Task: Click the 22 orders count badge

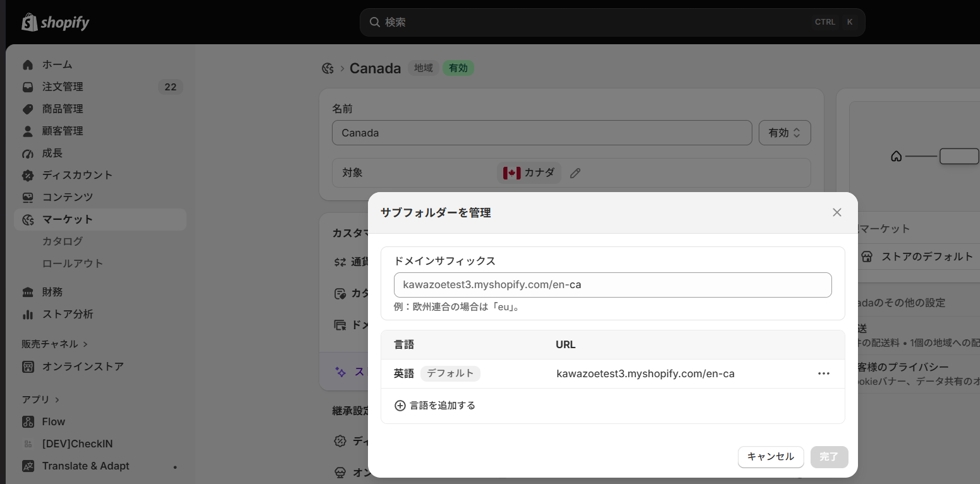Action: (170, 87)
